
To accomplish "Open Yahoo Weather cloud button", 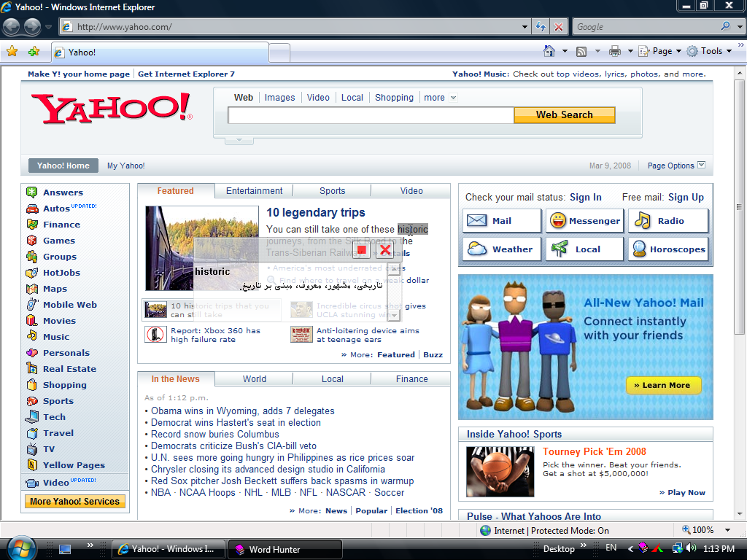I will pos(502,249).
